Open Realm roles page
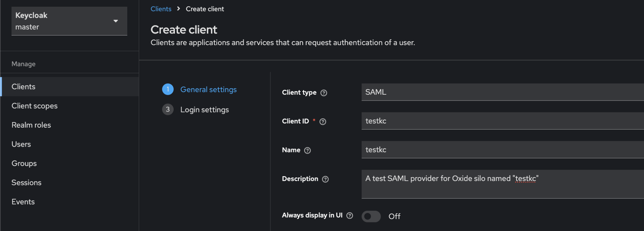Screen dimensions: 644x231 click(31, 125)
